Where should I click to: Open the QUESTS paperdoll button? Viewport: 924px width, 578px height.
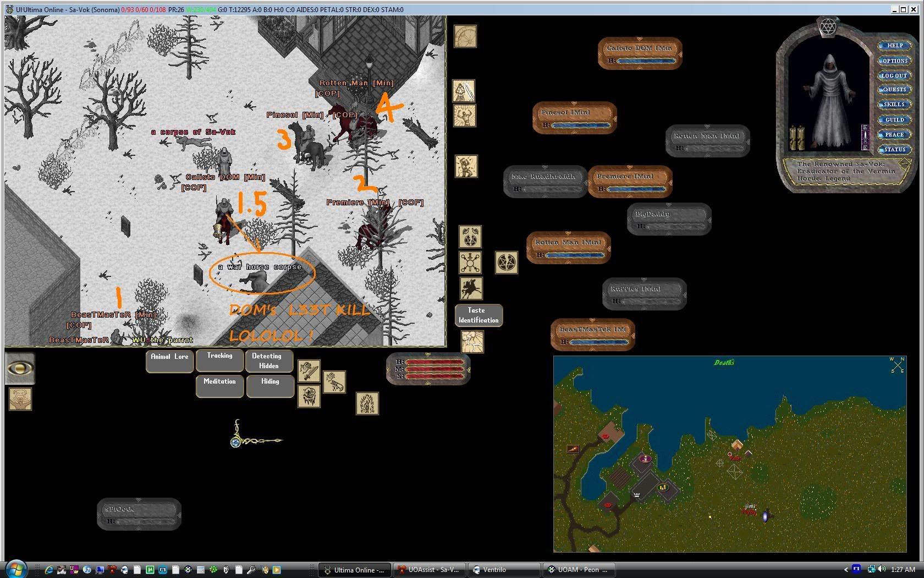click(x=894, y=89)
